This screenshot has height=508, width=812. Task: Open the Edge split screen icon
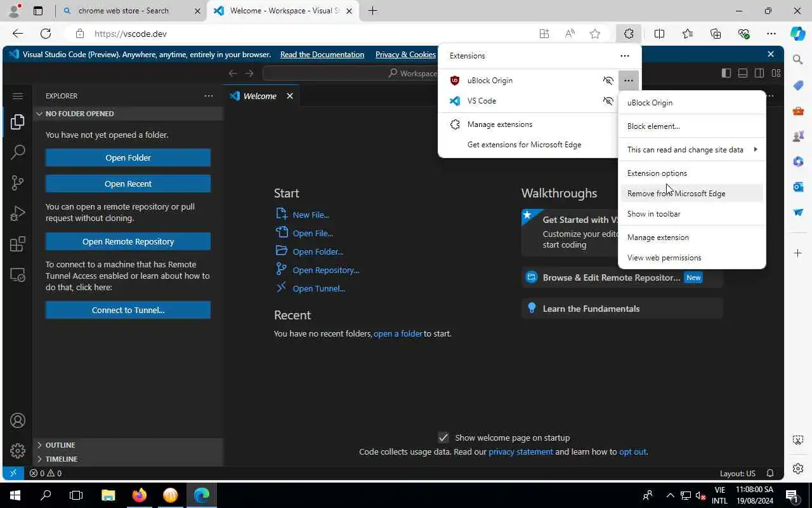[660, 34]
